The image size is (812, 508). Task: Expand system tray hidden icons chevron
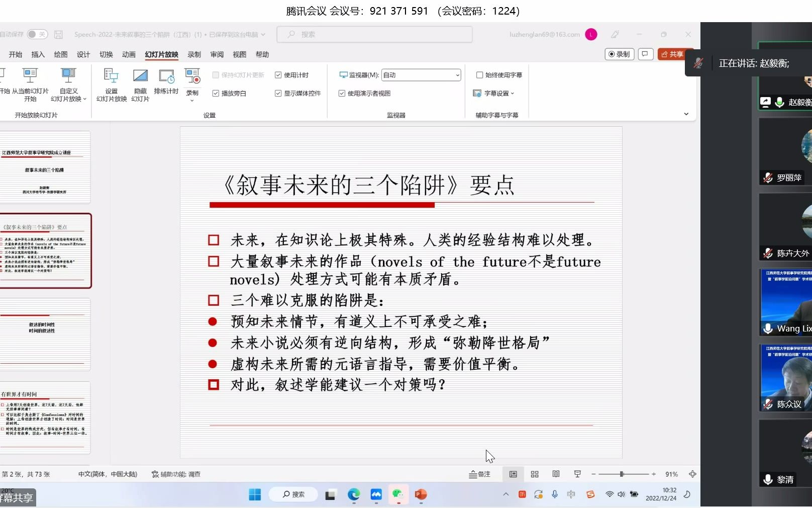[505, 494]
